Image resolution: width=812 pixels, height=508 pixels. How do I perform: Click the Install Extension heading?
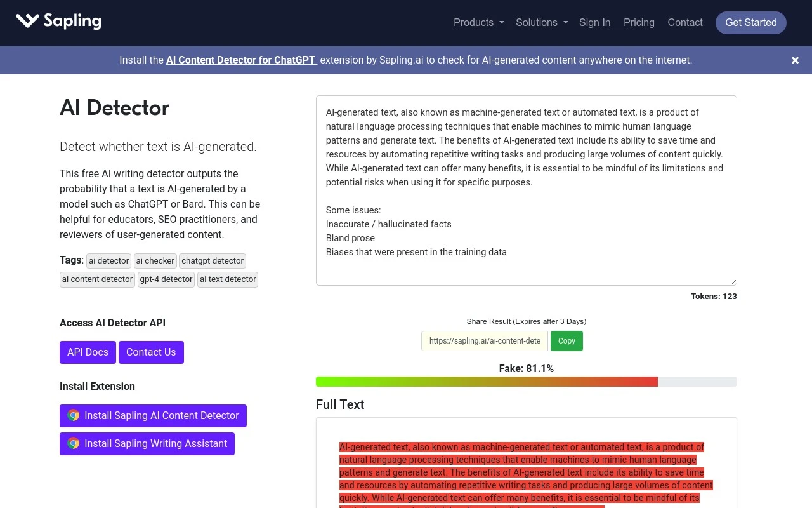(97, 387)
